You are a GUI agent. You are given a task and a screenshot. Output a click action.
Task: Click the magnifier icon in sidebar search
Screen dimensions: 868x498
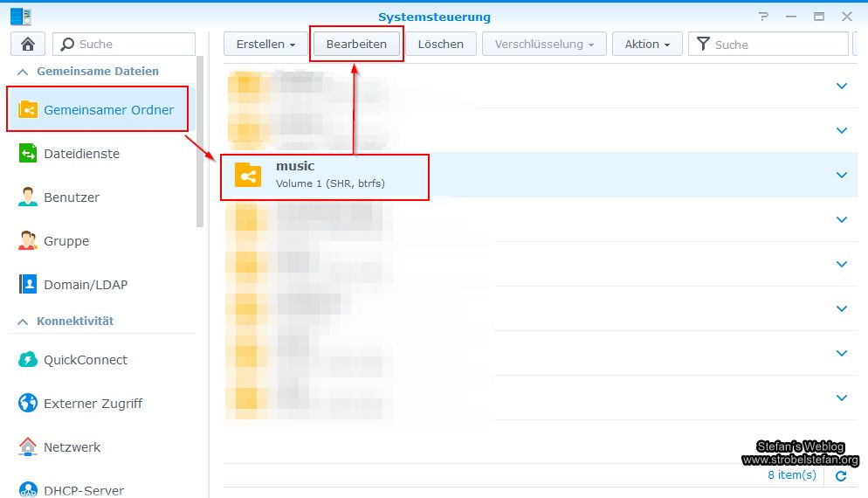67,44
